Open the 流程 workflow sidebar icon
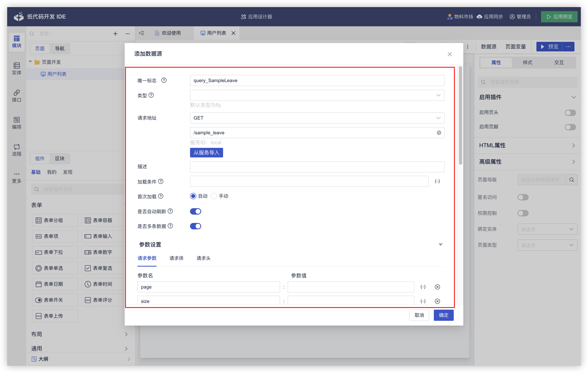The image size is (588, 373). pyautogui.click(x=17, y=150)
